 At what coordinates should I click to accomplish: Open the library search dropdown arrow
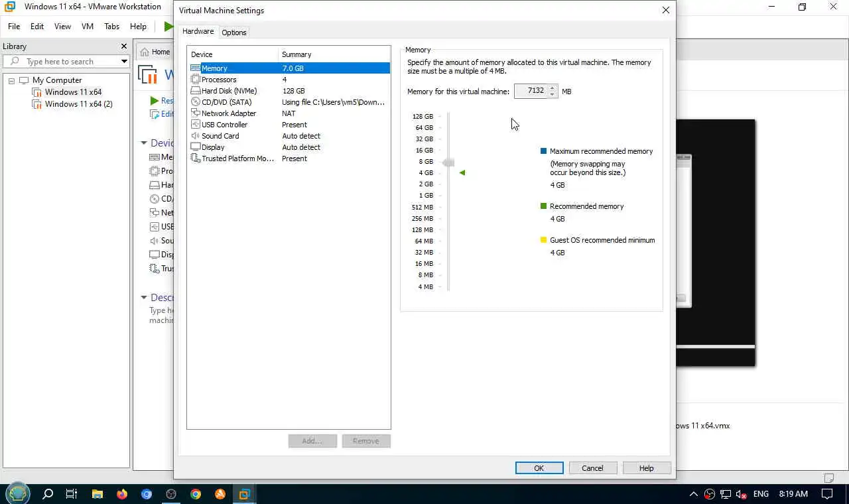124,62
